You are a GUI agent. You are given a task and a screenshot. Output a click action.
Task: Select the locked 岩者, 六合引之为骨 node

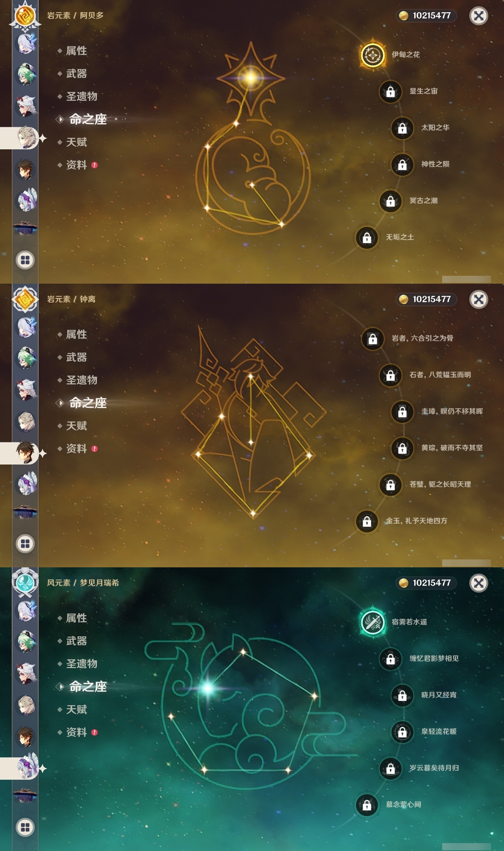coord(373,338)
